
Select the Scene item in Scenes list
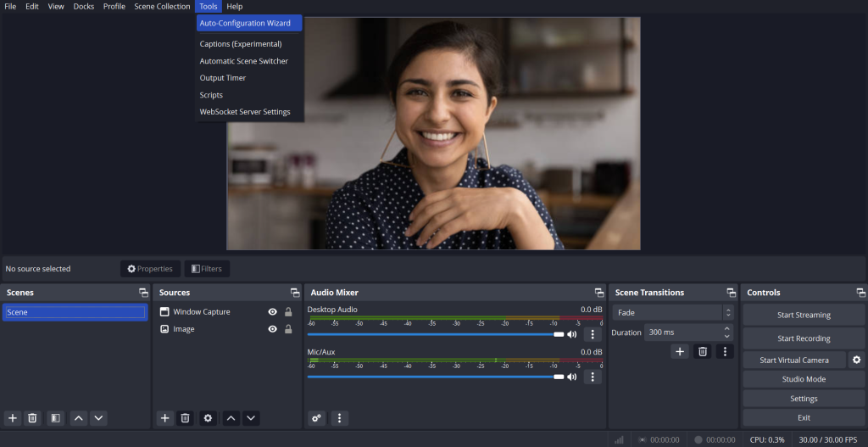pos(75,312)
